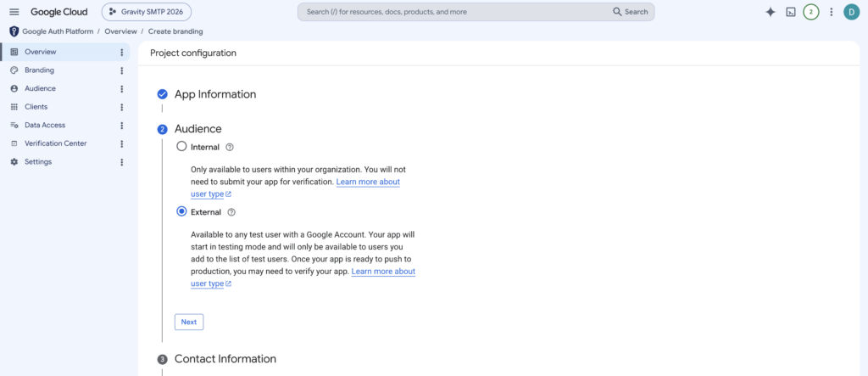
Task: Expand the Contact Information step heading
Action: [x=225, y=359]
